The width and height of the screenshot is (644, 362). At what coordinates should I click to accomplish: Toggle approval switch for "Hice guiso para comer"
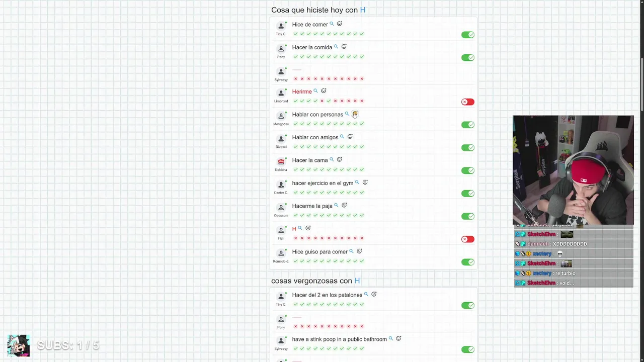click(x=468, y=262)
